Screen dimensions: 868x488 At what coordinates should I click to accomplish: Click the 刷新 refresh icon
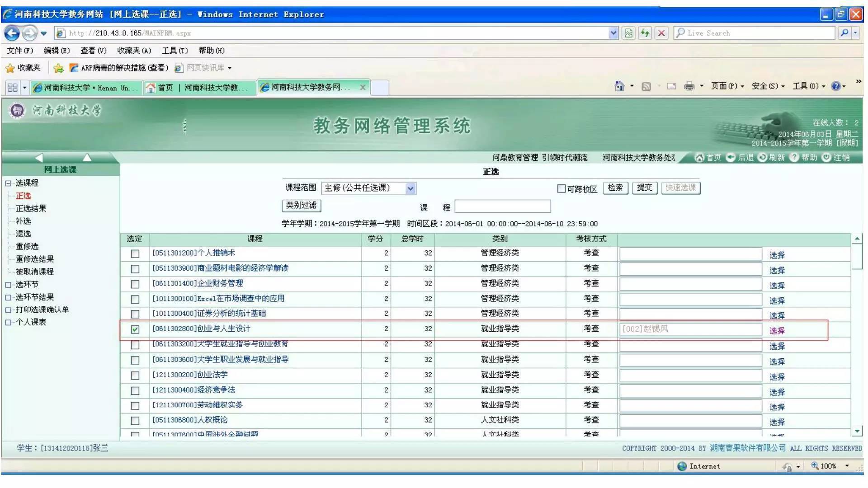pyautogui.click(x=762, y=158)
